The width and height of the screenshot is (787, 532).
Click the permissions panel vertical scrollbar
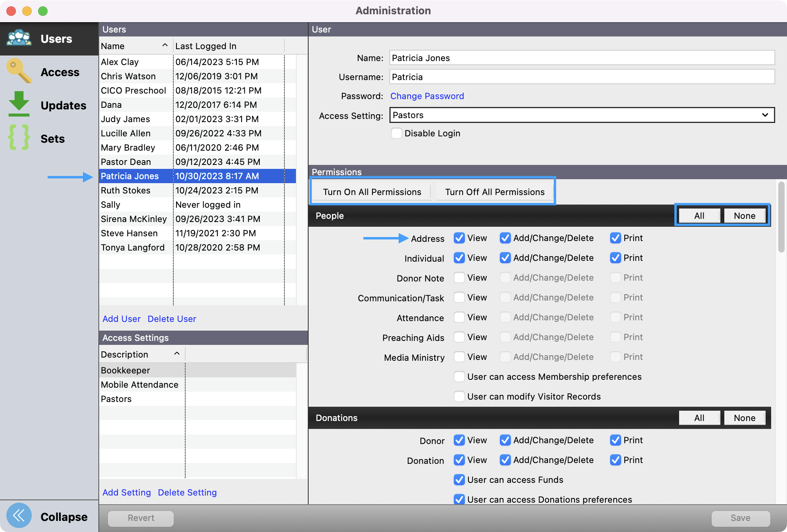[x=781, y=217]
